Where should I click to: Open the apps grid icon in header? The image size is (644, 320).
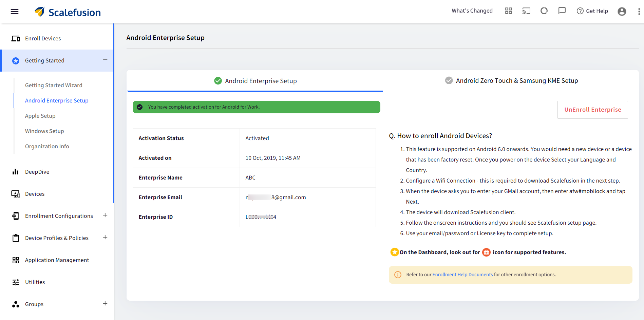coord(508,11)
